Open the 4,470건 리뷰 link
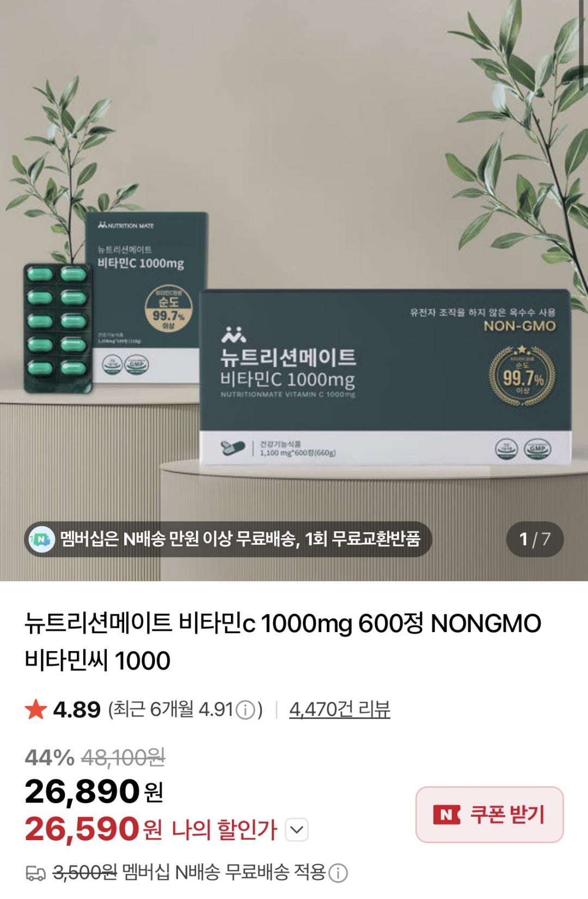Image resolution: width=588 pixels, height=899 pixels. point(340,710)
